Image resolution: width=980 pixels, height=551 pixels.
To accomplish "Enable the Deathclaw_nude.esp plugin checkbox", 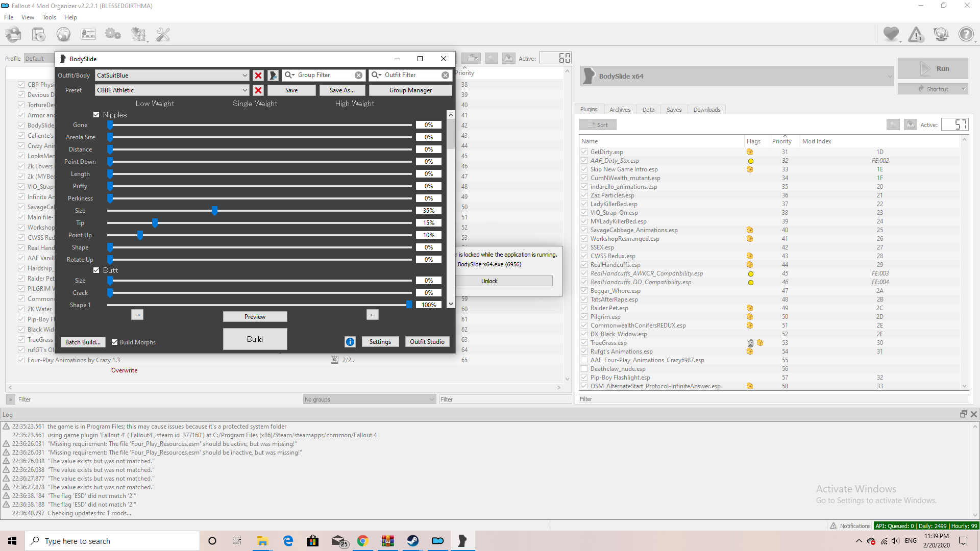I will tap(584, 369).
